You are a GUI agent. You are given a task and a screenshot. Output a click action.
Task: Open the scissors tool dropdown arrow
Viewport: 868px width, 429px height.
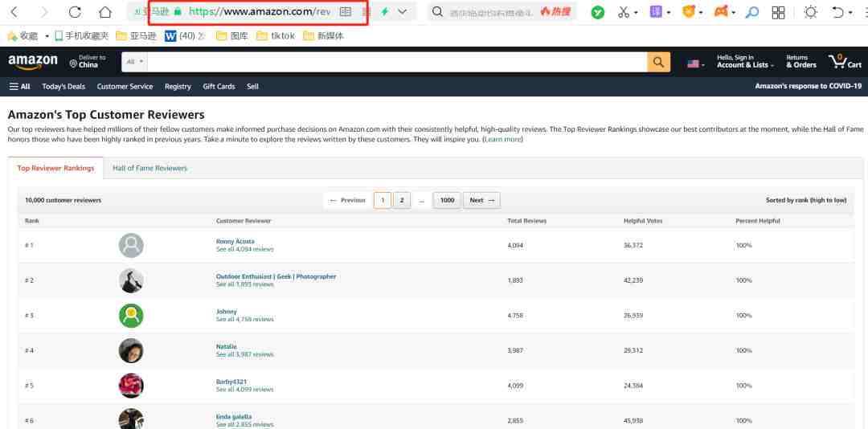pos(636,12)
